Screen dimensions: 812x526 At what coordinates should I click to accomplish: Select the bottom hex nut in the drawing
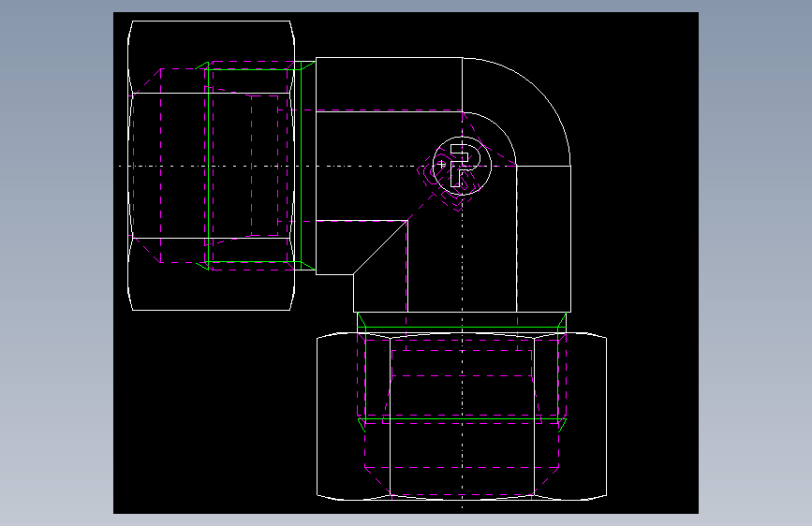click(462, 416)
